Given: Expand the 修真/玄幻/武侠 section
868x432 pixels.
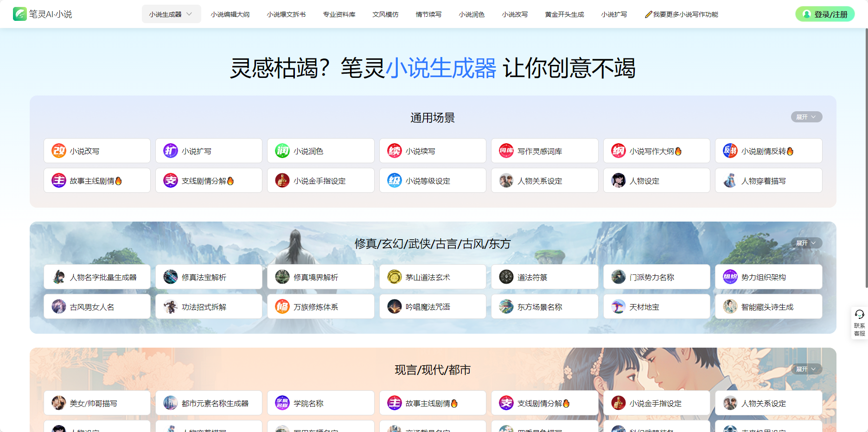Looking at the screenshot, I should 806,242.
